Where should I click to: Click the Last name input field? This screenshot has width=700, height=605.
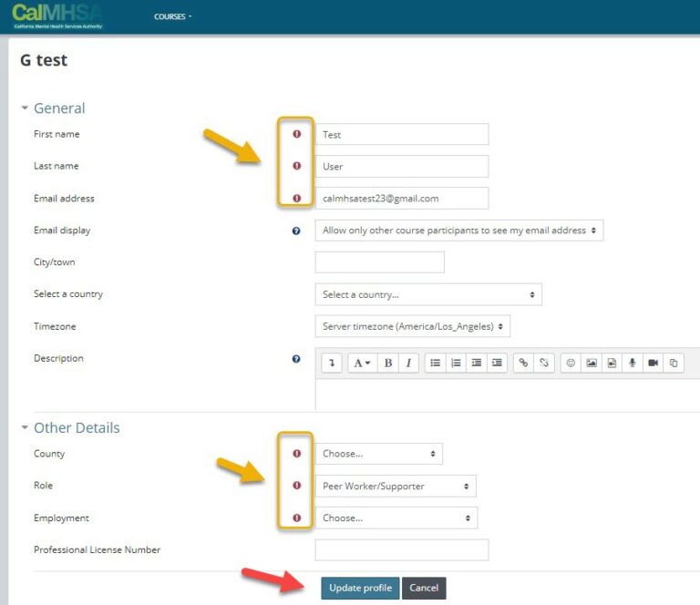click(x=402, y=167)
